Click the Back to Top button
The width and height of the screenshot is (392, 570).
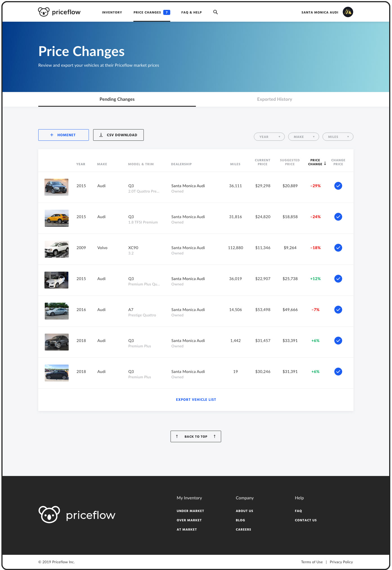(196, 437)
